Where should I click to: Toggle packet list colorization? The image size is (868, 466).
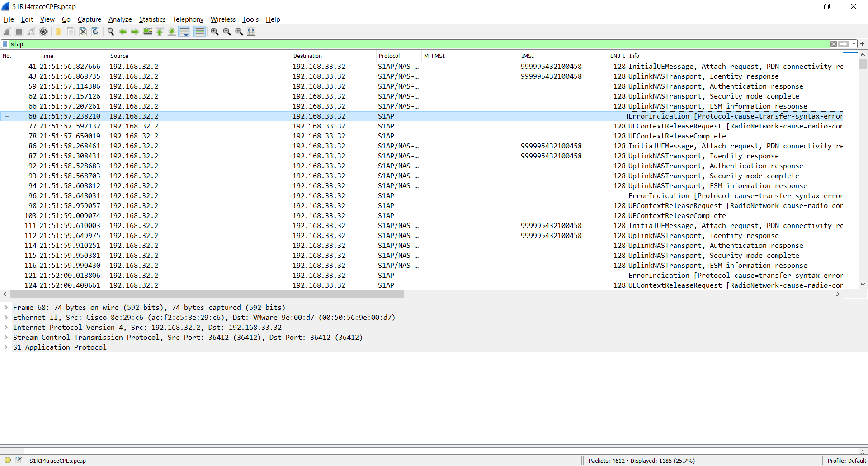(x=199, y=32)
